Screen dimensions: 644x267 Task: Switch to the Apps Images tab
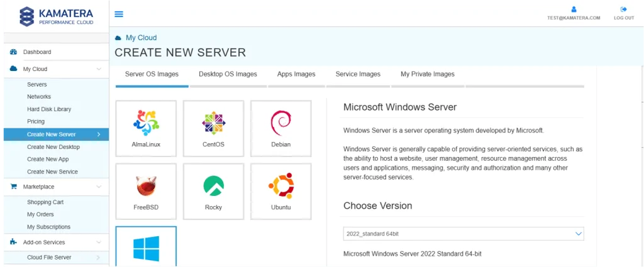[x=296, y=74]
